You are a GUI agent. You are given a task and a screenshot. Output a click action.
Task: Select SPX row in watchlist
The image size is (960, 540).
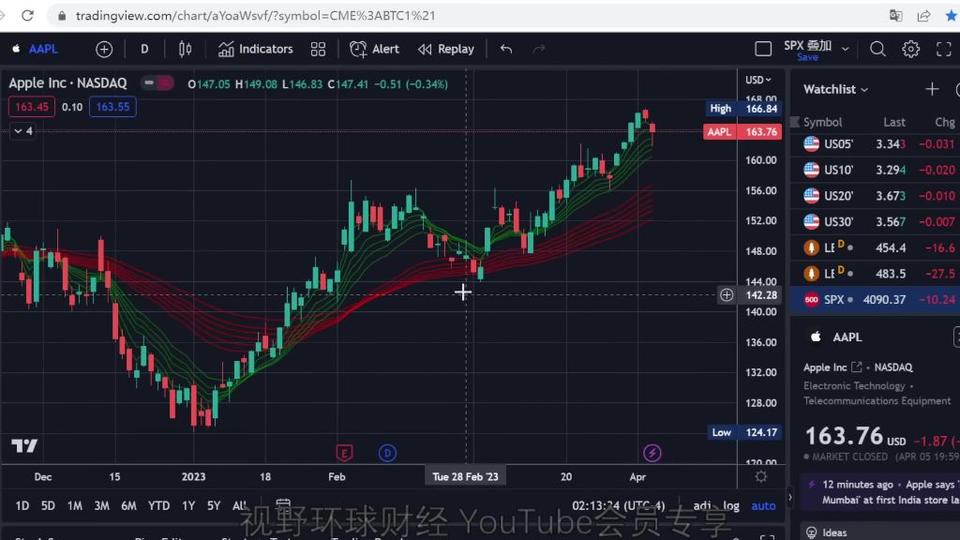[x=876, y=299]
